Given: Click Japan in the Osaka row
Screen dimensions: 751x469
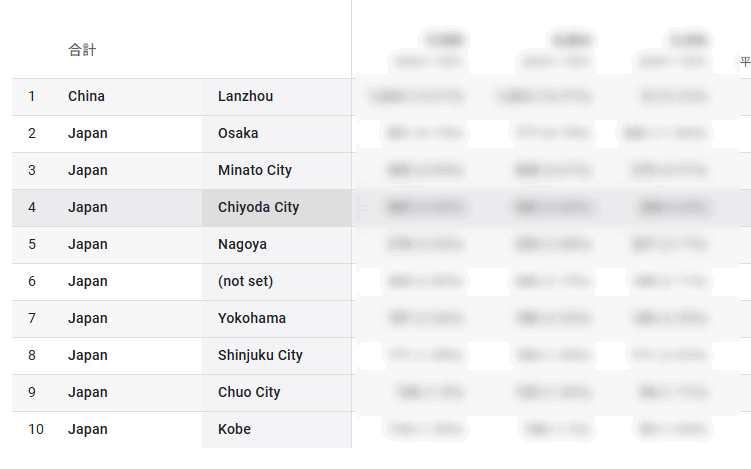Looking at the screenshot, I should 88,134.
